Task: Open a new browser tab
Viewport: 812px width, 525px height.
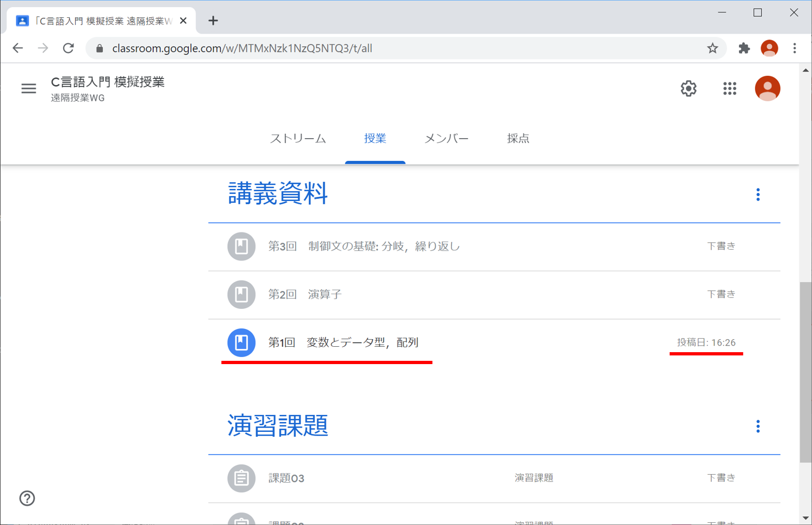Action: 213,21
